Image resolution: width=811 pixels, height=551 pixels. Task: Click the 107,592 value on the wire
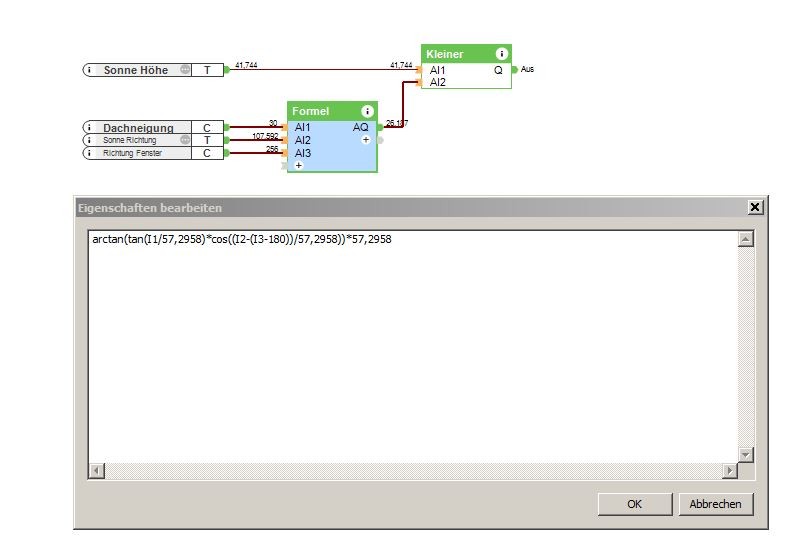(x=265, y=136)
